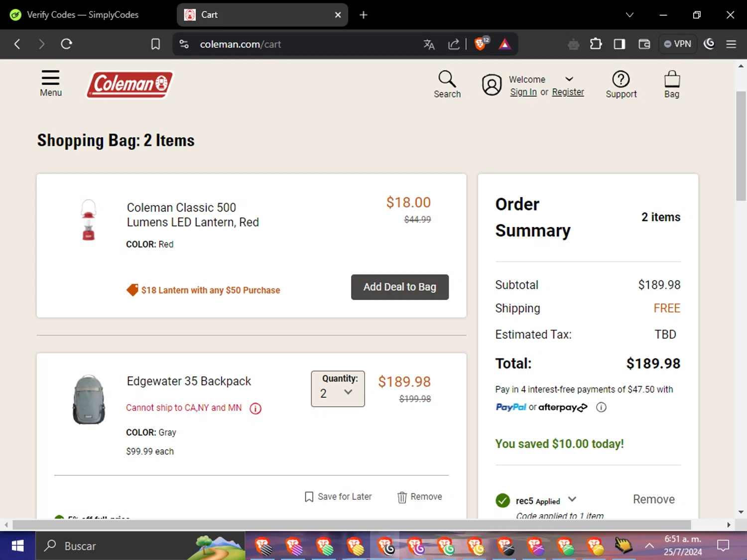Click the horizontal page scrollbar
Viewport: 747px width, 560px height.
[352, 525]
